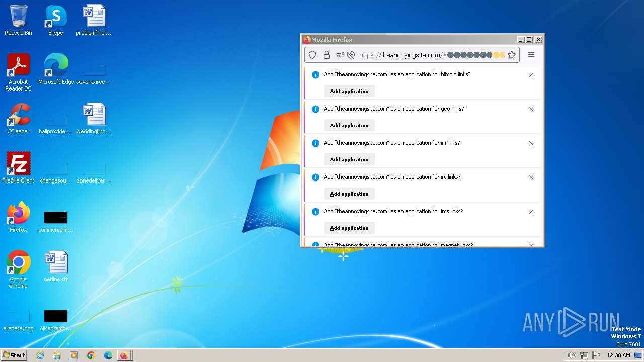Screen dimensions: 644x362
Task: Click Show desktop button at taskbar end
Action: point(638,355)
